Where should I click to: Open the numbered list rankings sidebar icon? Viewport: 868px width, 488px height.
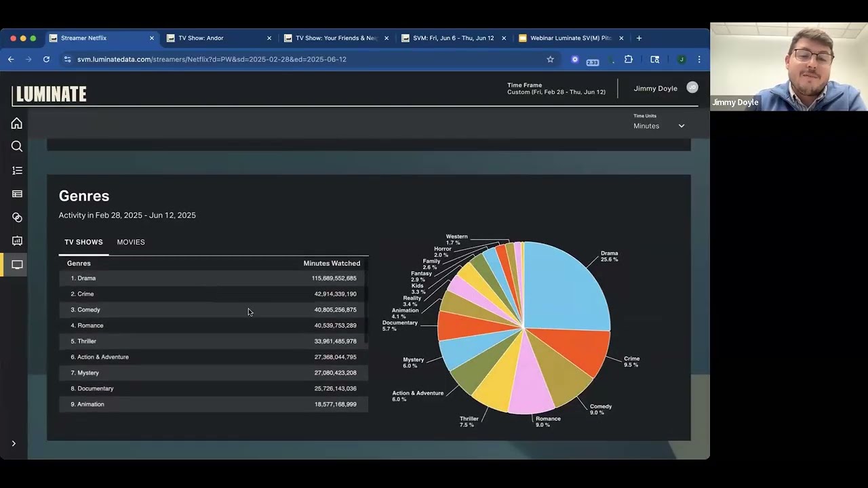pyautogui.click(x=17, y=170)
